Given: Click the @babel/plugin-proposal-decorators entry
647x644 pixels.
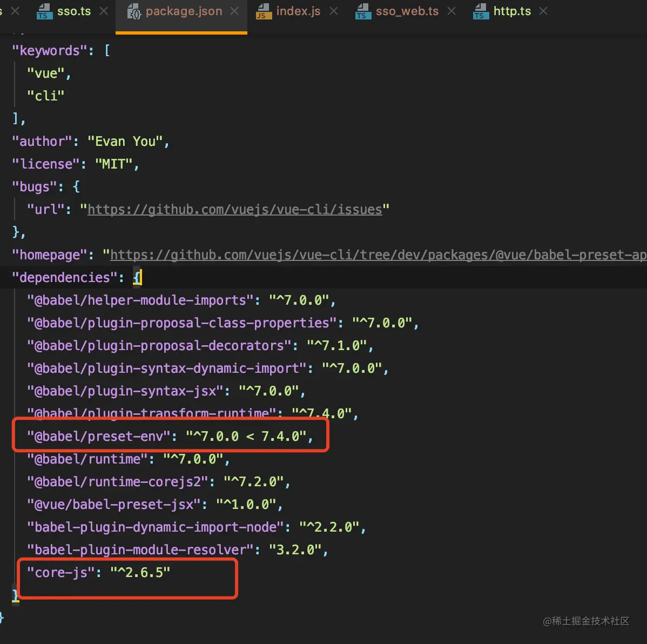Looking at the screenshot, I should 200,346.
